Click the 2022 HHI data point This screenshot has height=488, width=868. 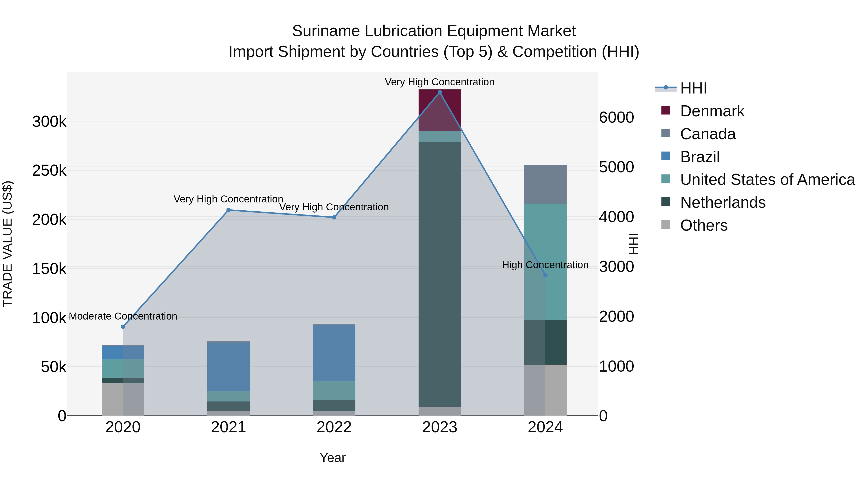click(x=334, y=217)
